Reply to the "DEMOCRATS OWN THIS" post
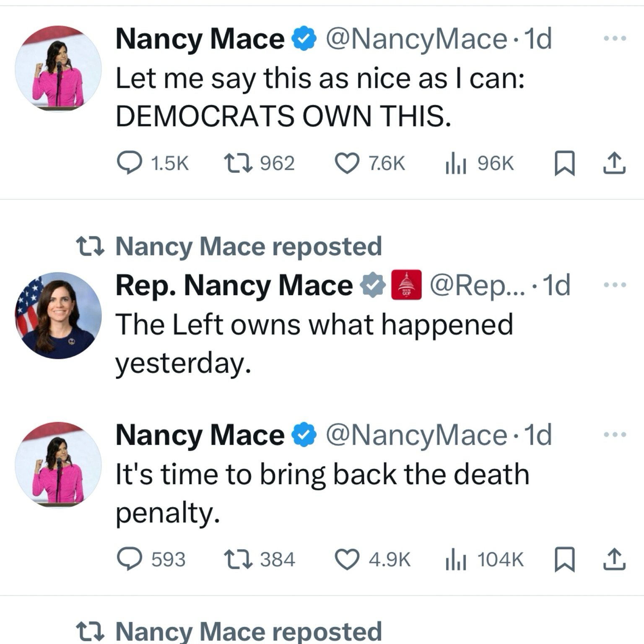 point(129,163)
